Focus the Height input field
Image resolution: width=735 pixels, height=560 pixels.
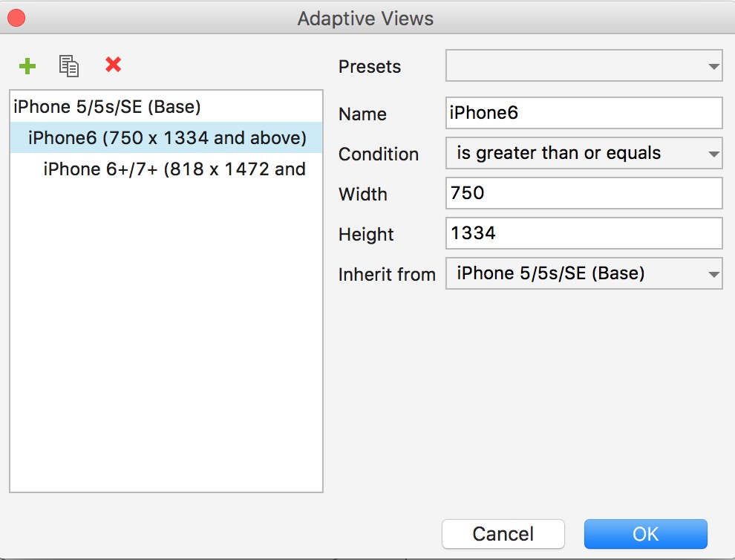(x=584, y=234)
